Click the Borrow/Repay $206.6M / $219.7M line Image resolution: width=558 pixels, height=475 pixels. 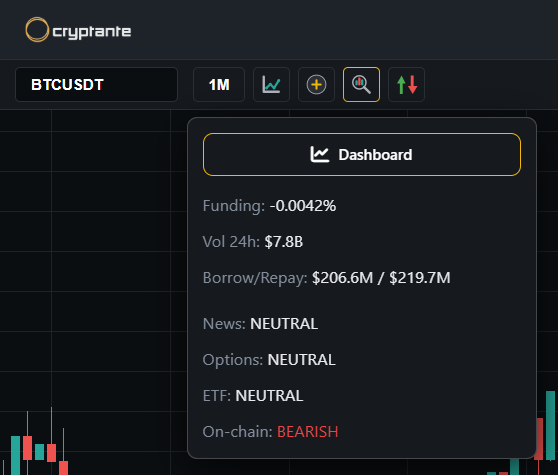tap(326, 278)
